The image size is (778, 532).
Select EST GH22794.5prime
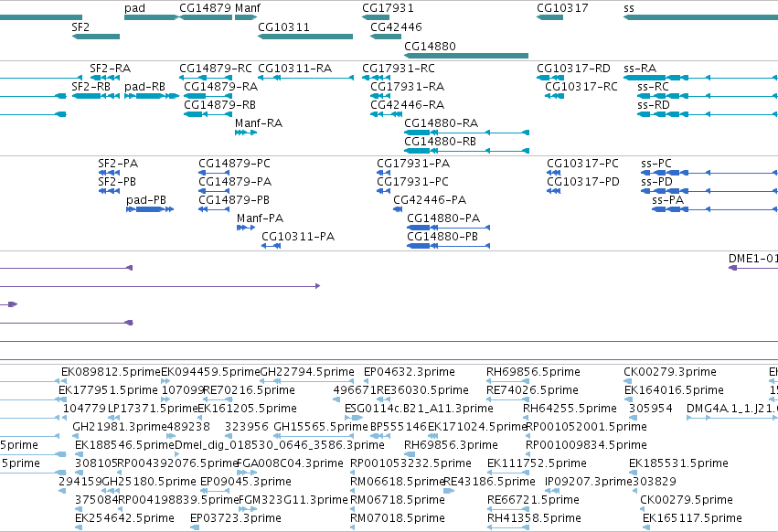(x=307, y=381)
